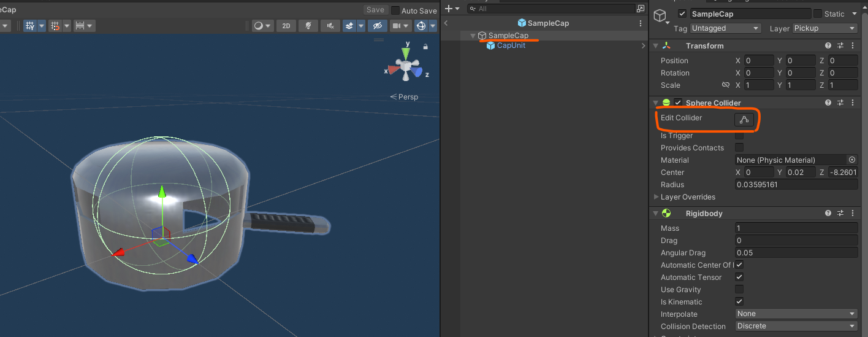Open the Sphere Collider help icon
The width and height of the screenshot is (868, 337).
point(828,103)
